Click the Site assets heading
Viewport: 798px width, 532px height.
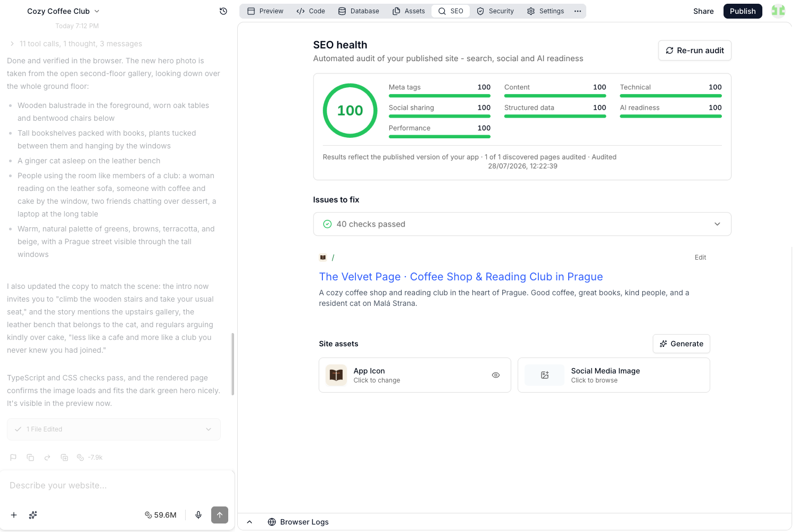[338, 344]
